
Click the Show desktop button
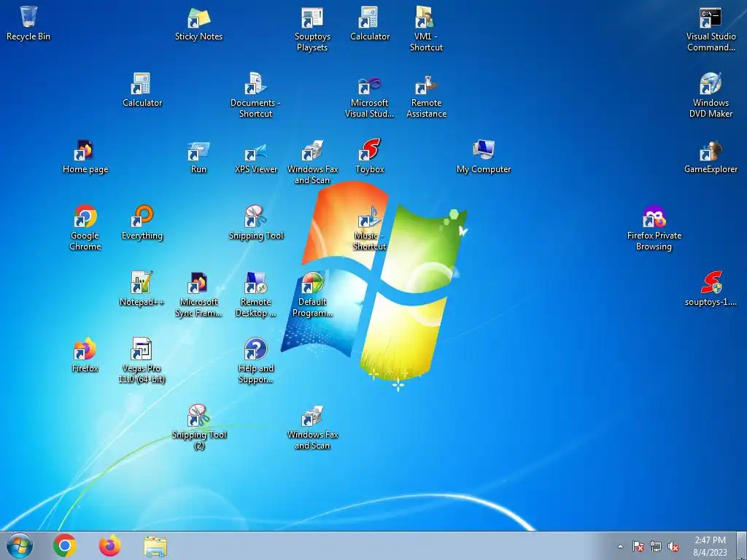click(x=742, y=545)
